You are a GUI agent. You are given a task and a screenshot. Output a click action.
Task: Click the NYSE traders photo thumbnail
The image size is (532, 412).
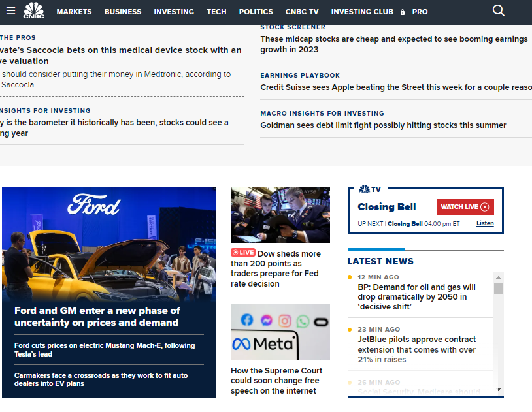click(x=280, y=215)
